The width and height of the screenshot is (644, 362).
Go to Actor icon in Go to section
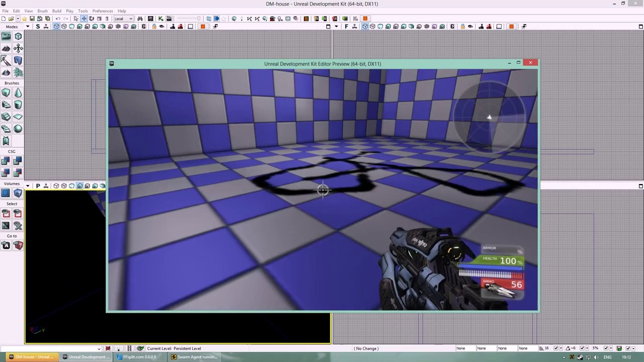pyautogui.click(x=6, y=245)
